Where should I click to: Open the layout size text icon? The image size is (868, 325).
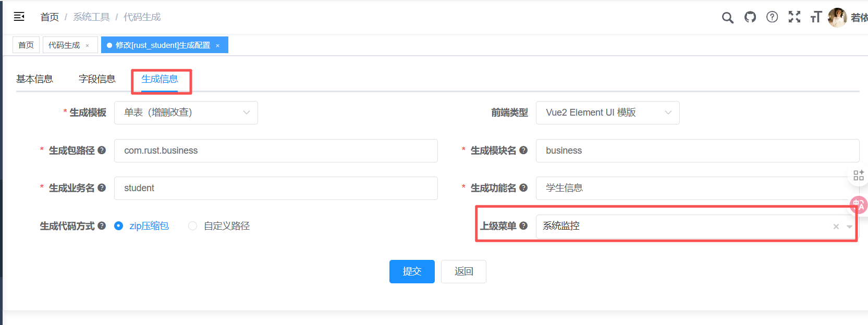point(816,17)
